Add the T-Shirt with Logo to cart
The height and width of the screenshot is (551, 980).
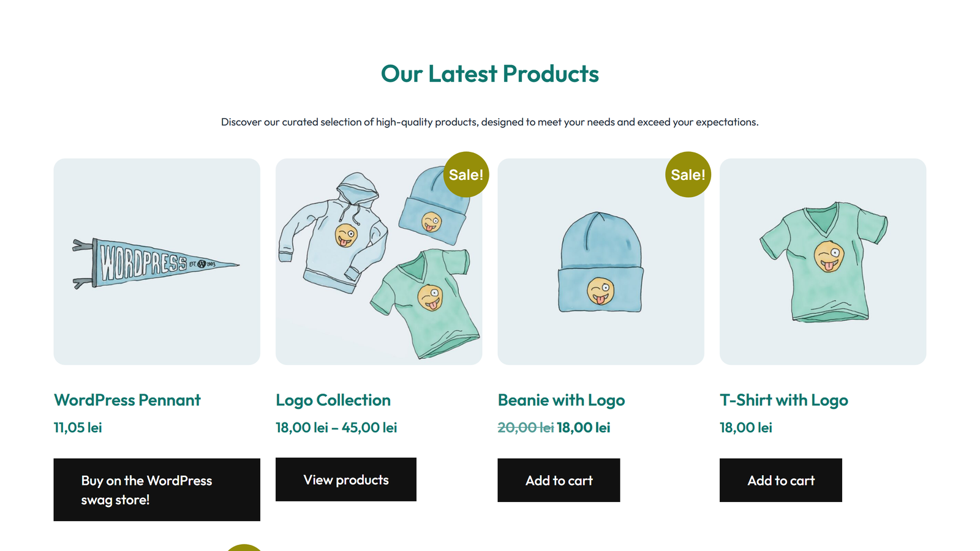pos(780,480)
